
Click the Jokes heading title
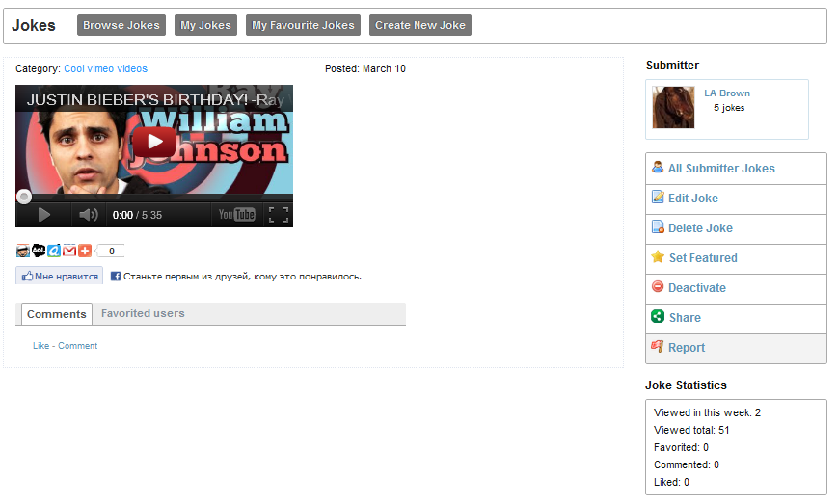pyautogui.click(x=34, y=26)
